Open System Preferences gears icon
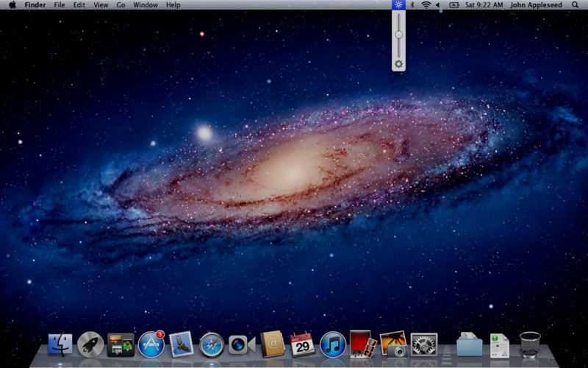This screenshot has width=588, height=368. click(424, 344)
